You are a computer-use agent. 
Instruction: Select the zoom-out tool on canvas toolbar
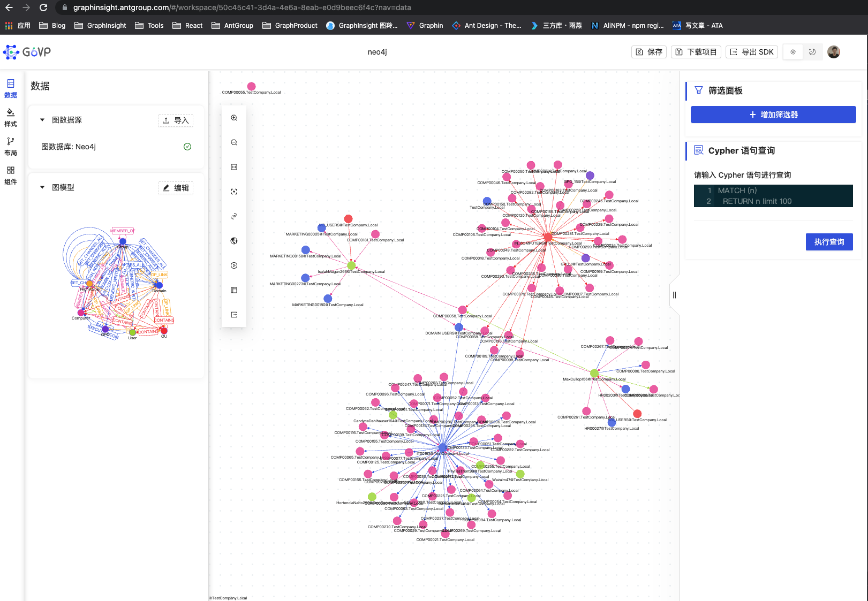pyautogui.click(x=233, y=142)
